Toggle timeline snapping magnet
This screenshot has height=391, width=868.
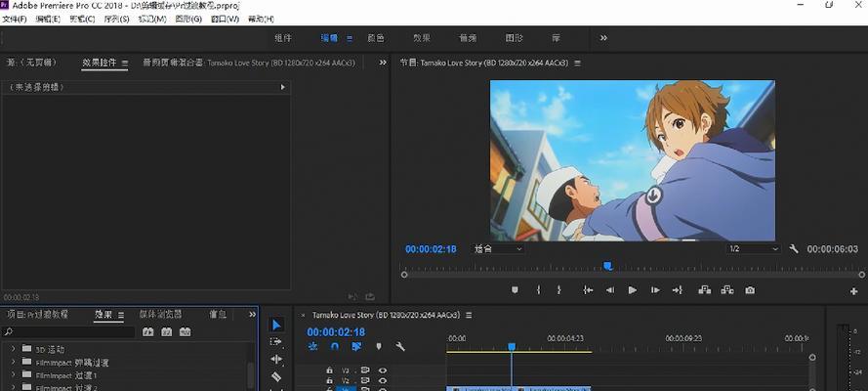tap(335, 346)
